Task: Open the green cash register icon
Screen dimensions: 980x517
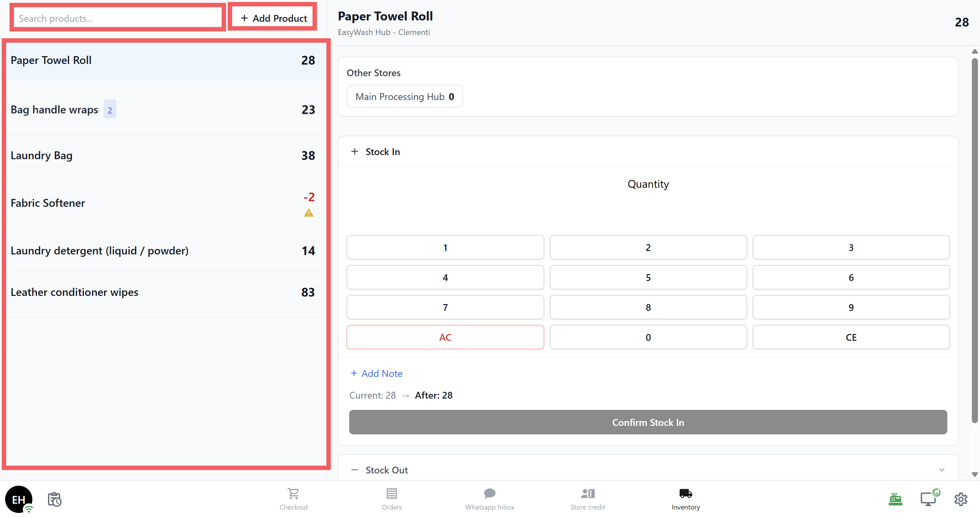Action: click(895, 499)
